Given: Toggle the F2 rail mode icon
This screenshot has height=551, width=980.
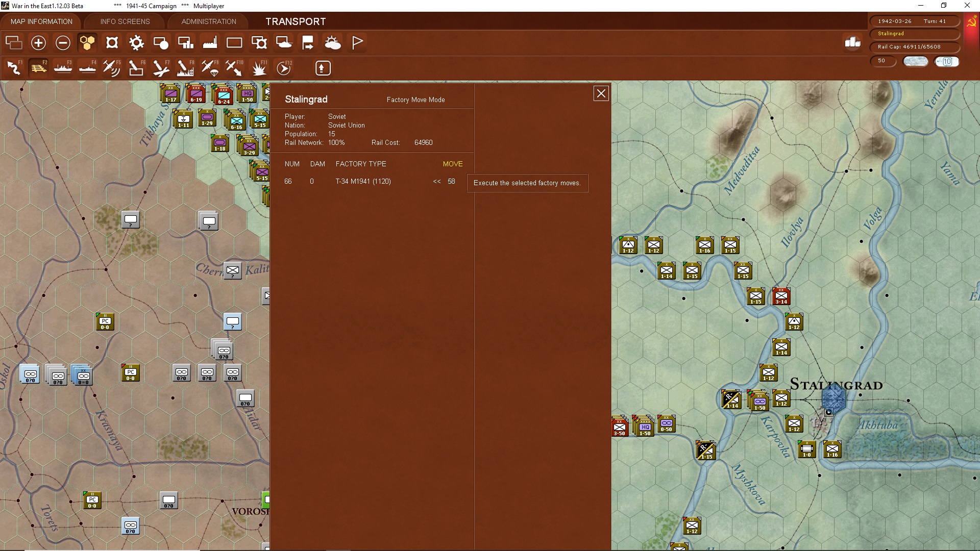Looking at the screenshot, I should [x=38, y=68].
